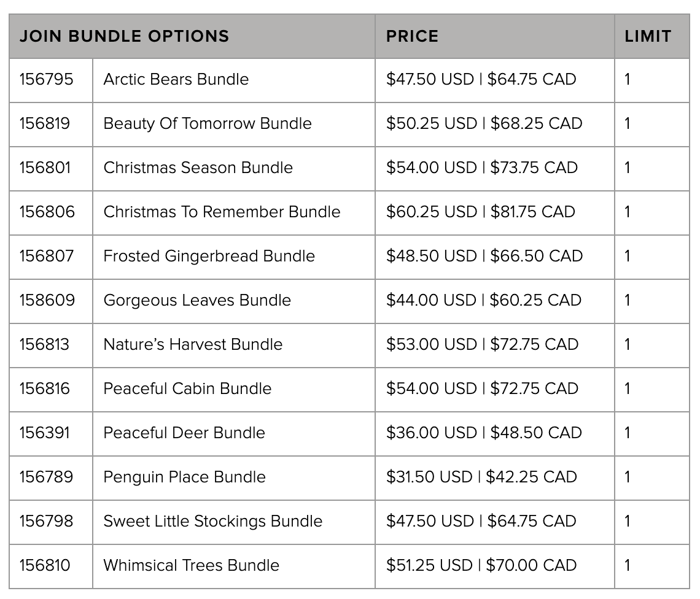
Task: Click item number 156810
Action: pyautogui.click(x=44, y=566)
